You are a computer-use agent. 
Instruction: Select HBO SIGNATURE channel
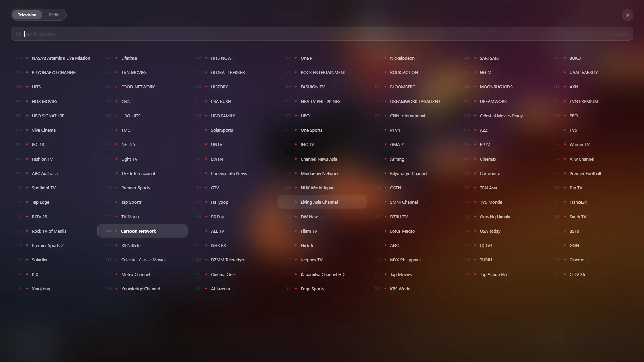point(53,116)
